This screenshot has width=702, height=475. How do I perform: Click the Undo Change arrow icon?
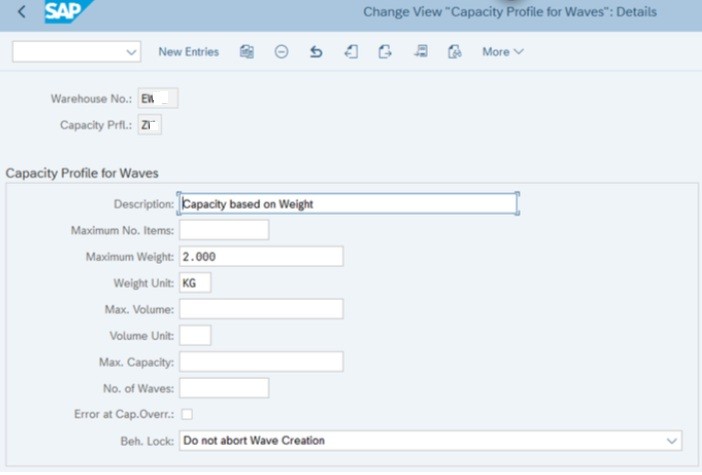click(316, 52)
